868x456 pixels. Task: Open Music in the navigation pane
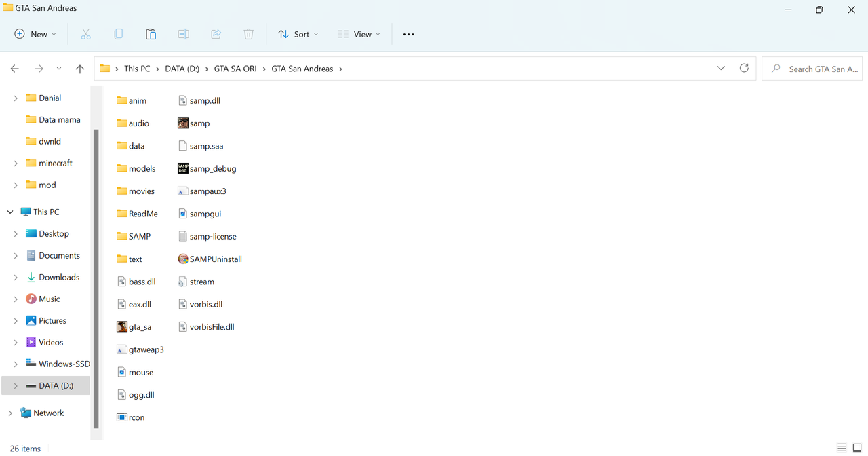tap(49, 299)
